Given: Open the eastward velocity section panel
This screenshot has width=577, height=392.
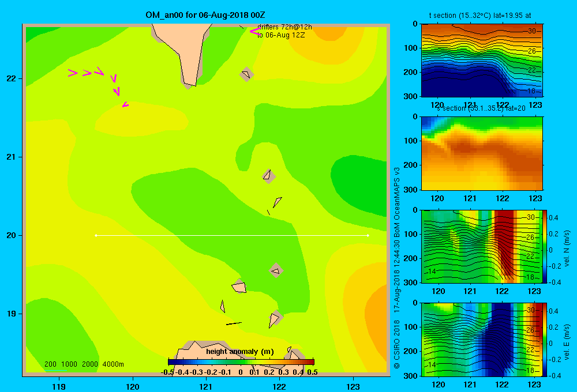Looking at the screenshot, I should point(482,340).
